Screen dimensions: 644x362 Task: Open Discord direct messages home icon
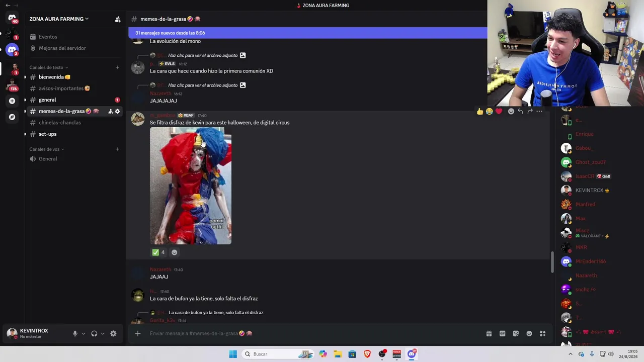[12, 18]
